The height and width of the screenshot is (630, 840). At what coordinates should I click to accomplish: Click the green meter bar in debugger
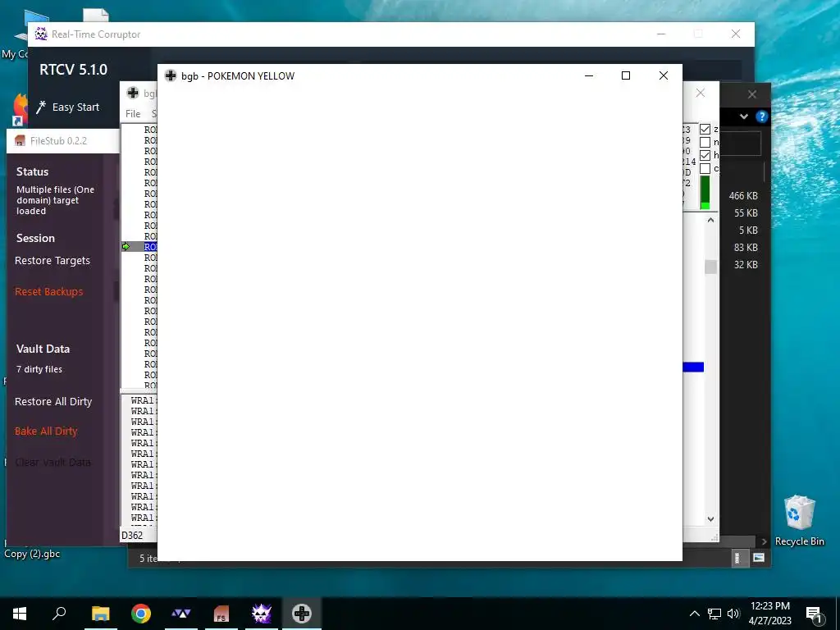click(705, 193)
